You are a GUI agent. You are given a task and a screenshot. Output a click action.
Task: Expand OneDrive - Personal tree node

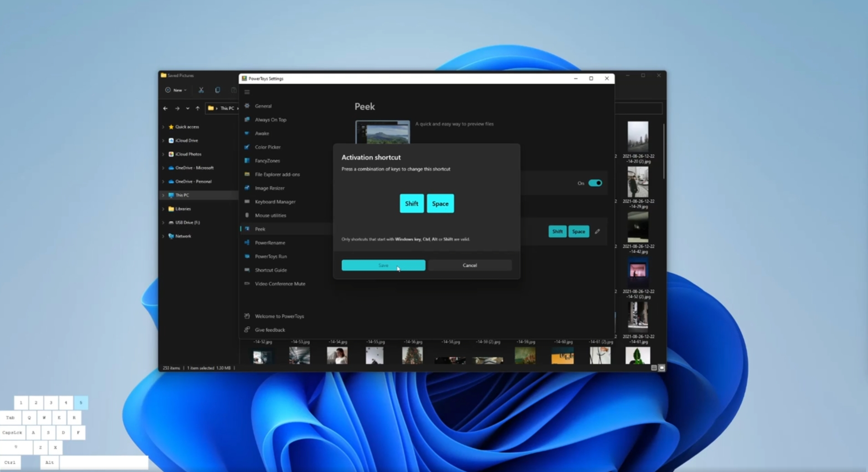[164, 182]
